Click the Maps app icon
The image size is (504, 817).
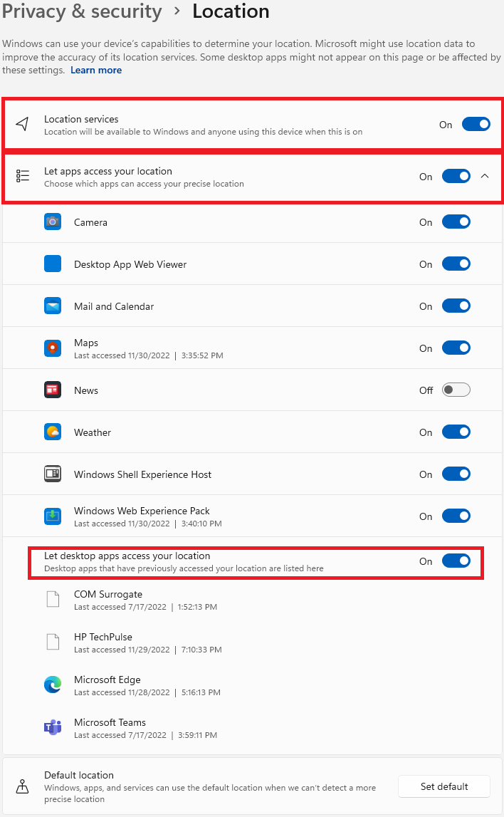coord(53,348)
